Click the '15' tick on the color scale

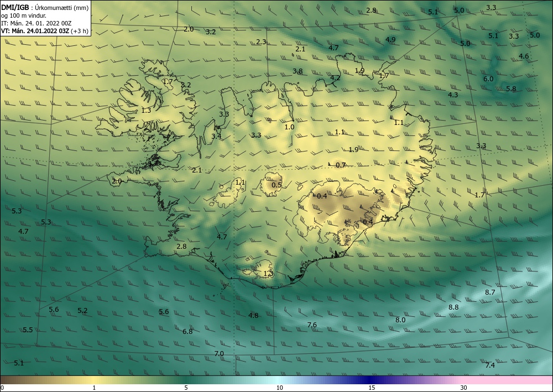372,388
